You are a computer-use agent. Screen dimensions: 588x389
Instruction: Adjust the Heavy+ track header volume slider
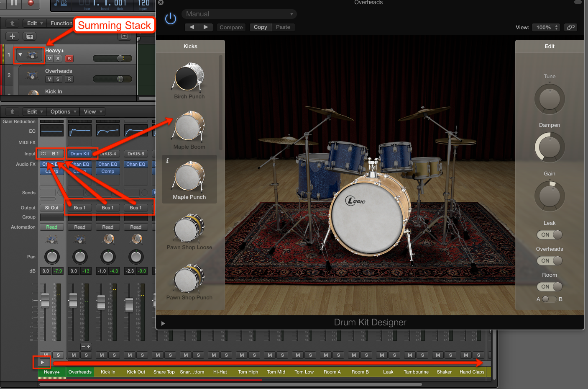point(112,59)
